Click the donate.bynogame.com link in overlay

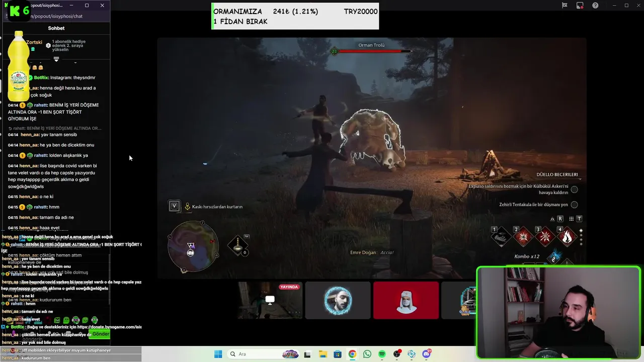[x=109, y=327]
